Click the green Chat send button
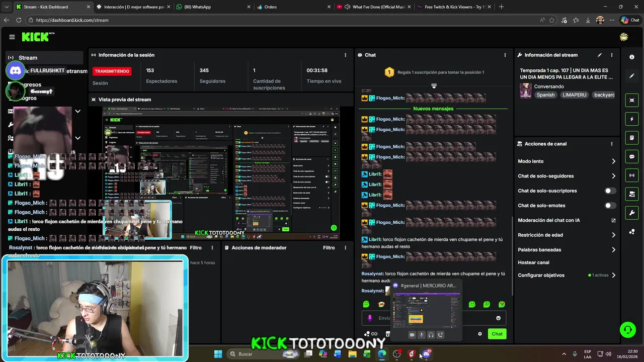The image size is (644, 362). (497, 334)
